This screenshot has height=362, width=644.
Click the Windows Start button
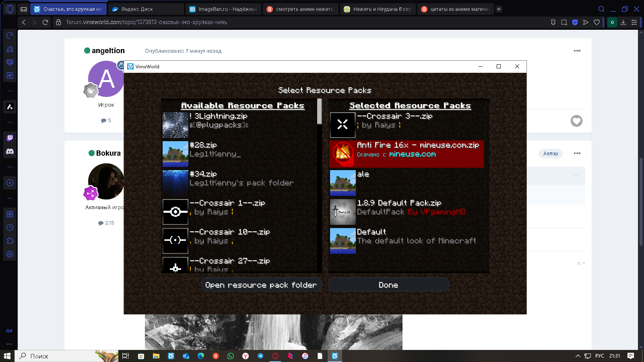7,356
